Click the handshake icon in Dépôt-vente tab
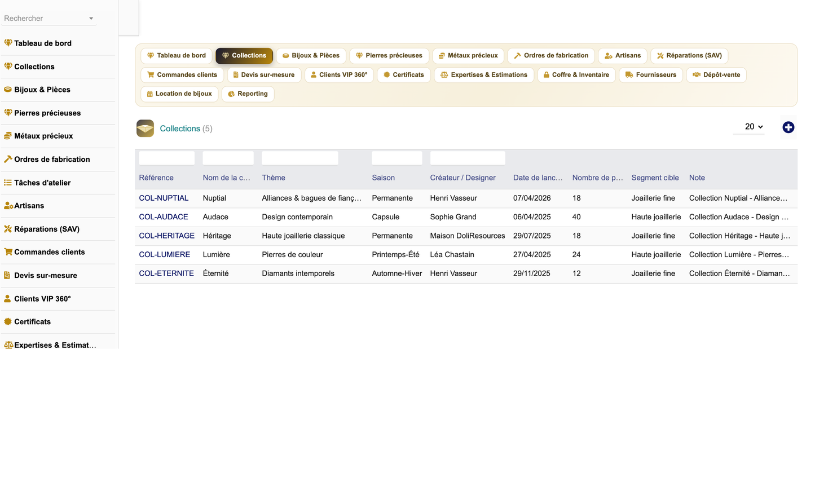Image resolution: width=815 pixels, height=504 pixels. click(x=697, y=75)
